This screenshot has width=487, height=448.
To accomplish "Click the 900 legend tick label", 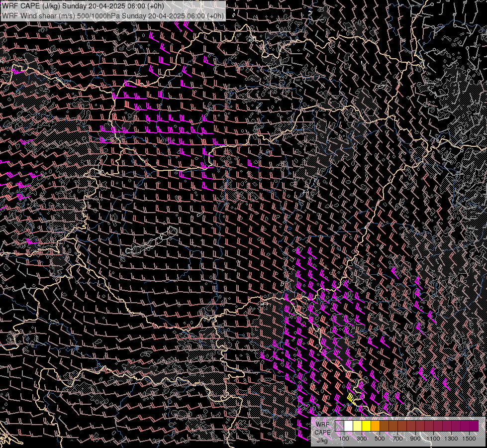I will [x=415, y=439].
